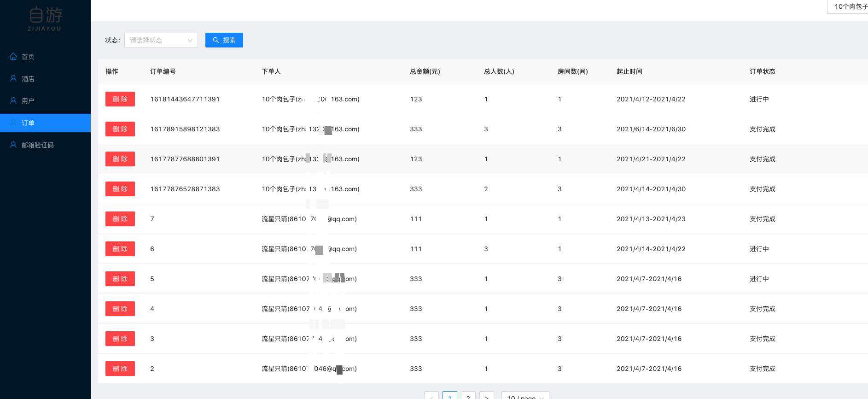Click 删除 for order number 6
Viewport: 868px width, 399px height.
pyautogui.click(x=120, y=249)
